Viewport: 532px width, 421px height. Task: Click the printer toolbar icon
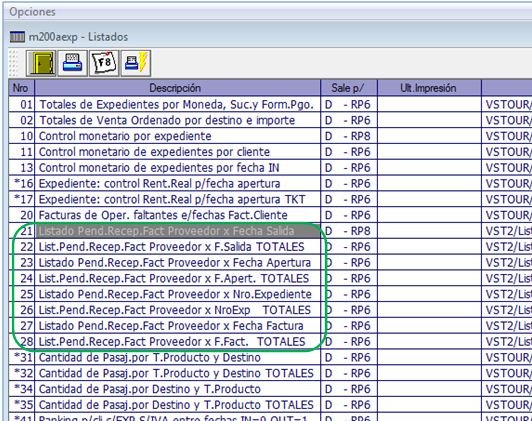(x=73, y=63)
